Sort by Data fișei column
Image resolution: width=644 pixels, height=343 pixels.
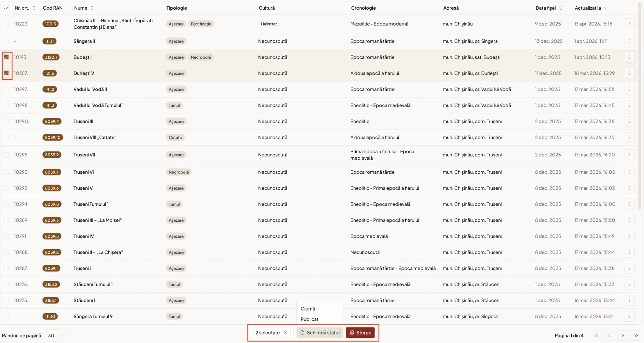point(549,8)
